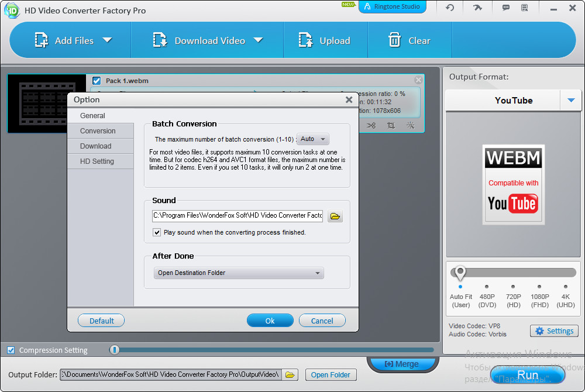
Task: Browse for sound file with folder icon
Action: 335,216
